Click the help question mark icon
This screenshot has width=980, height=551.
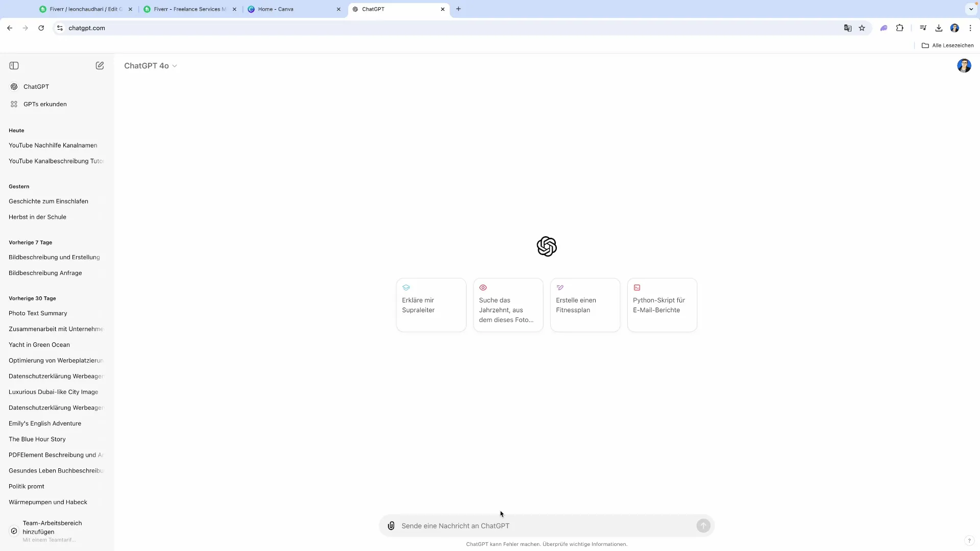click(x=969, y=541)
